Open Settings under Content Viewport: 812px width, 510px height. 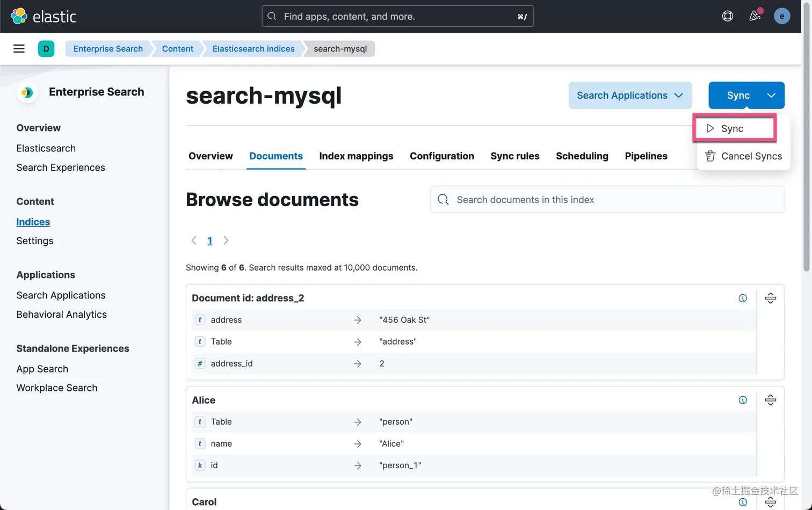click(35, 241)
